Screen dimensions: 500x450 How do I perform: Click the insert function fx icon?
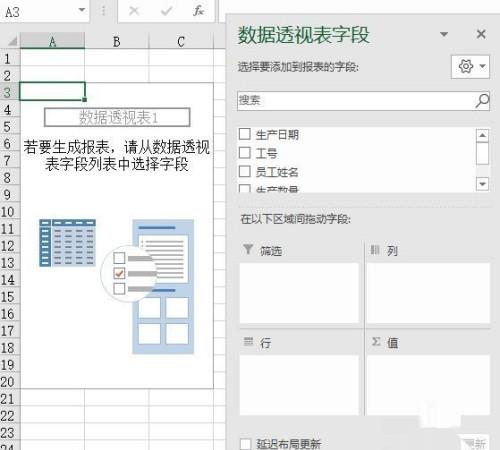(198, 11)
